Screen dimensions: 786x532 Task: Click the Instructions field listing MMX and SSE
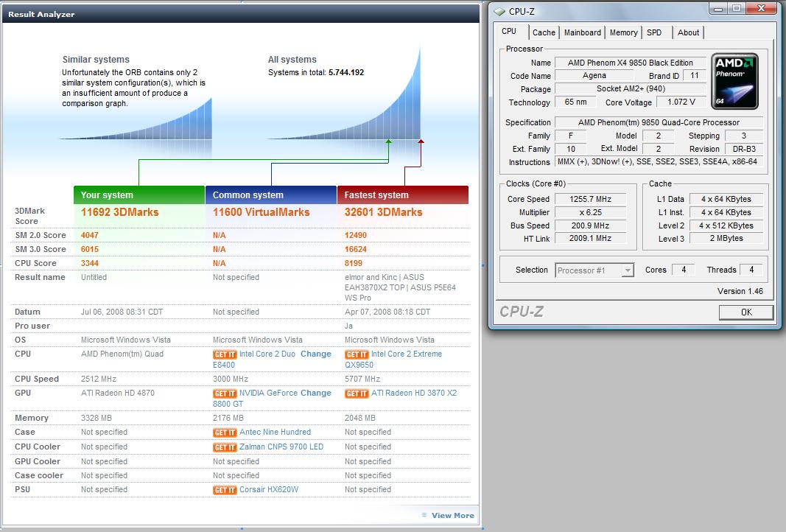click(659, 162)
